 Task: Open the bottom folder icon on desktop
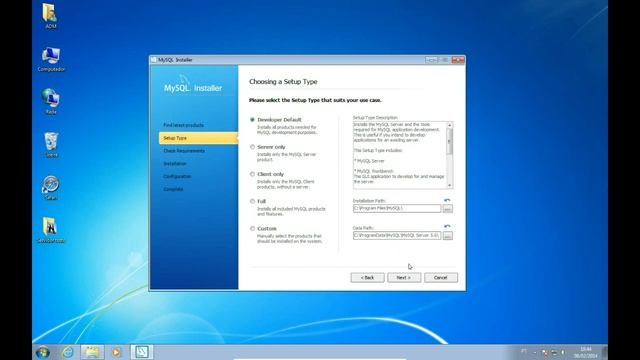click(x=51, y=230)
